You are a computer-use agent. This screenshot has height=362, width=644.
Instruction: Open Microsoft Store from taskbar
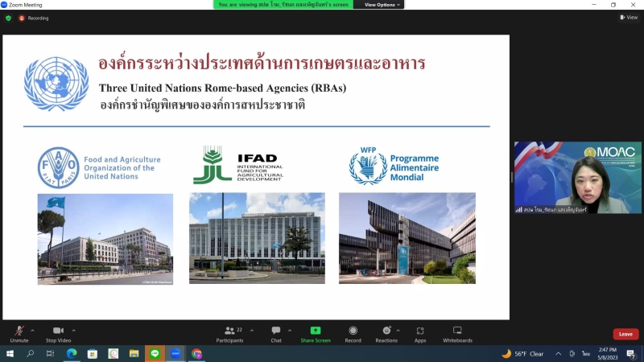(x=93, y=353)
